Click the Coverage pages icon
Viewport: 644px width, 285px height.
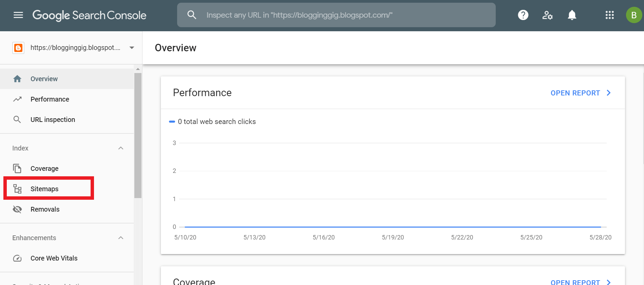coord(17,168)
